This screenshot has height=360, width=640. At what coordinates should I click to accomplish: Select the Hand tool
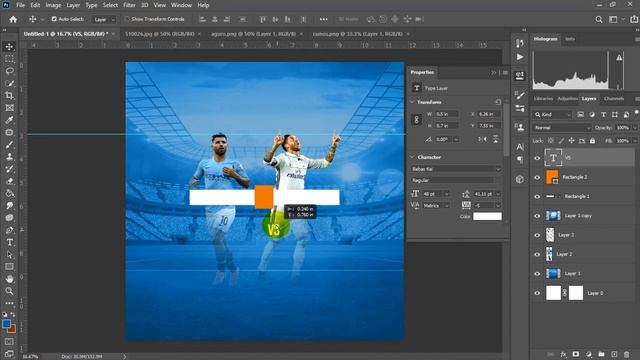tap(9, 279)
